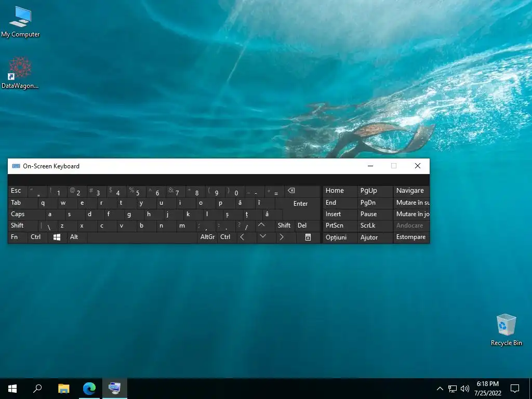Viewport: 532px width, 399px height.
Task: Click the Tab key
Action: pos(22,203)
